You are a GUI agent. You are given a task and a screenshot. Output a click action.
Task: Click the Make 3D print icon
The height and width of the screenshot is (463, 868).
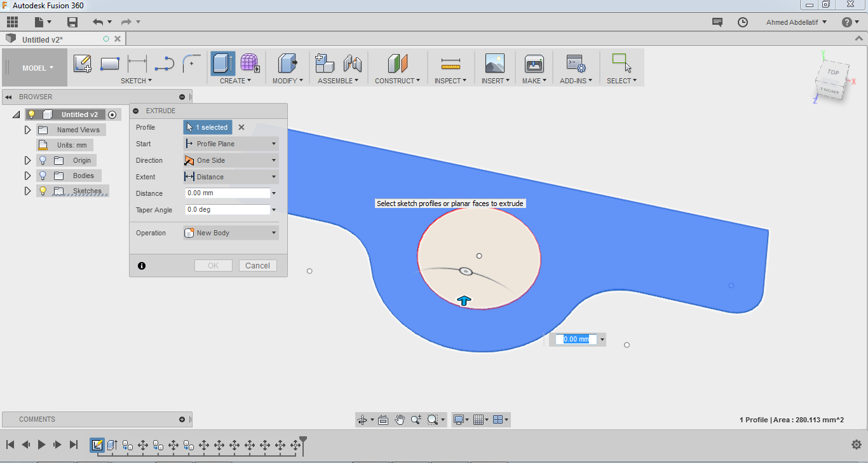tap(534, 64)
